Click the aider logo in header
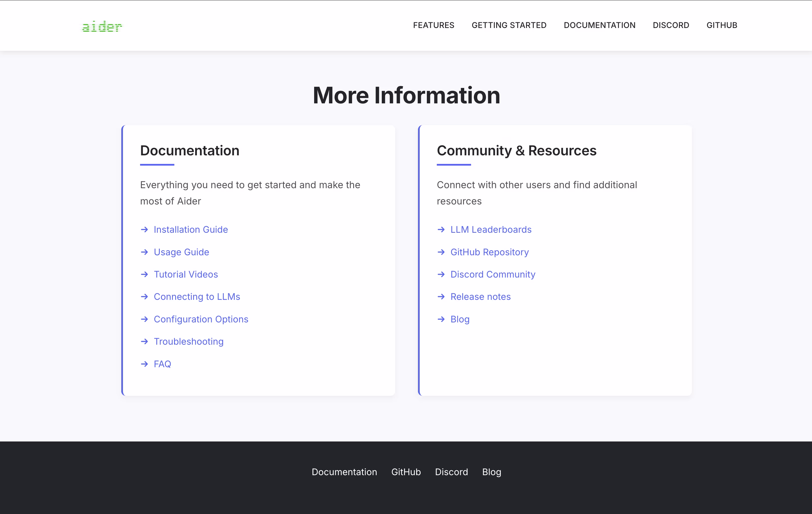This screenshot has width=812, height=514. click(102, 26)
